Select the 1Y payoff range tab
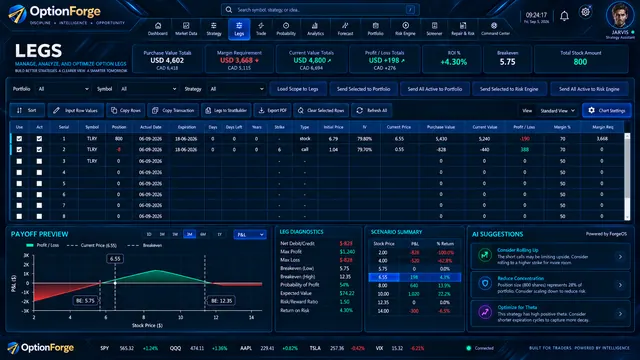640x360 pixels. (220, 234)
